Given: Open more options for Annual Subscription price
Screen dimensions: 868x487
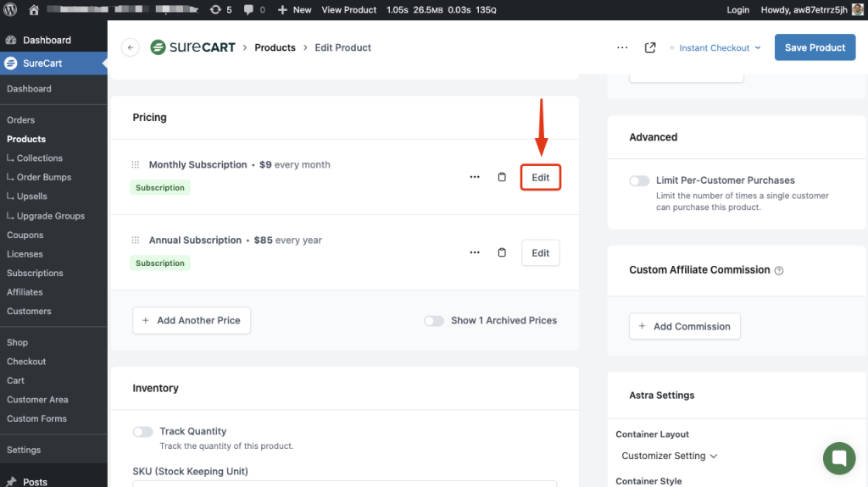Looking at the screenshot, I should [475, 252].
